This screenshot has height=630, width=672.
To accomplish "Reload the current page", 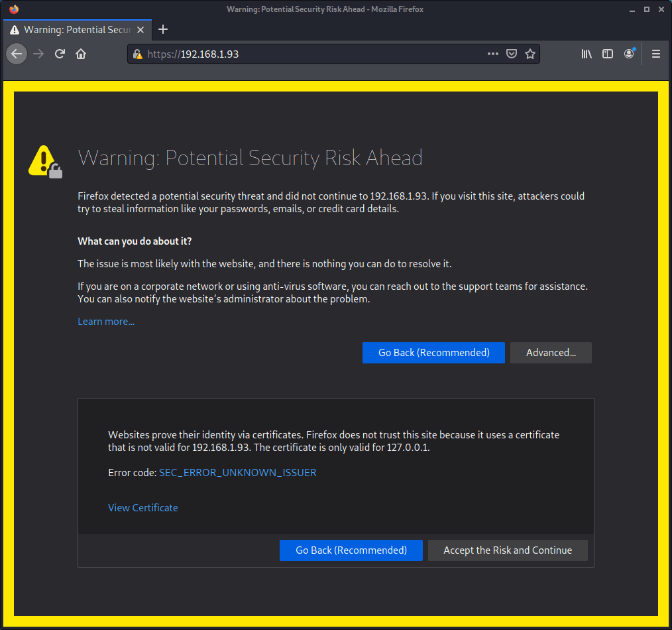I will [x=60, y=54].
